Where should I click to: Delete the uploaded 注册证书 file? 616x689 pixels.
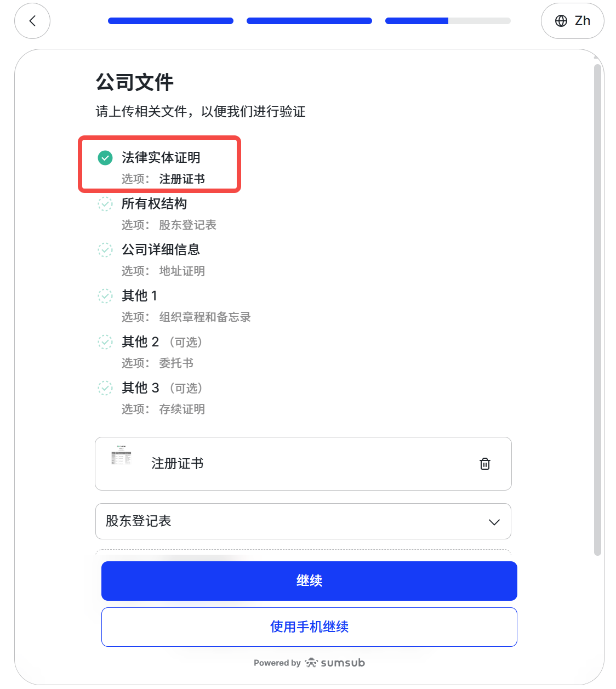tap(485, 464)
